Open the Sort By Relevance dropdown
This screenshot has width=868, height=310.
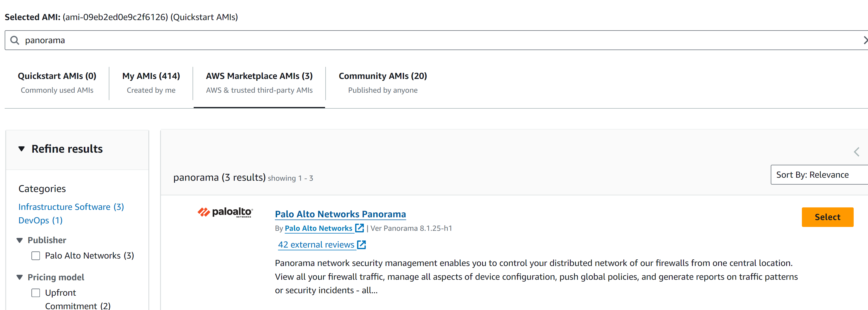(x=819, y=175)
